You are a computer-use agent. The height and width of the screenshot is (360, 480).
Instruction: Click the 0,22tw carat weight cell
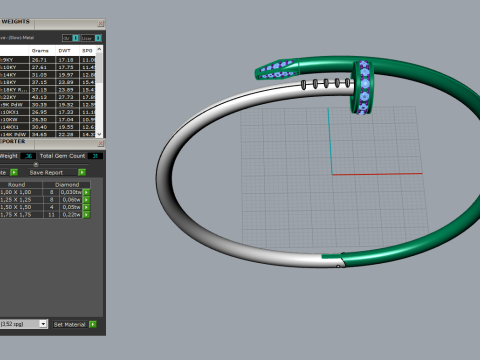pos(71,215)
